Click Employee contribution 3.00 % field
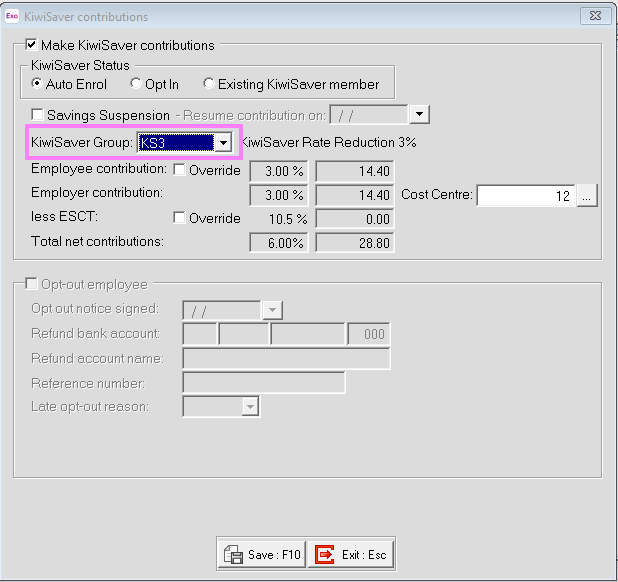This screenshot has height=582, width=618. click(279, 171)
